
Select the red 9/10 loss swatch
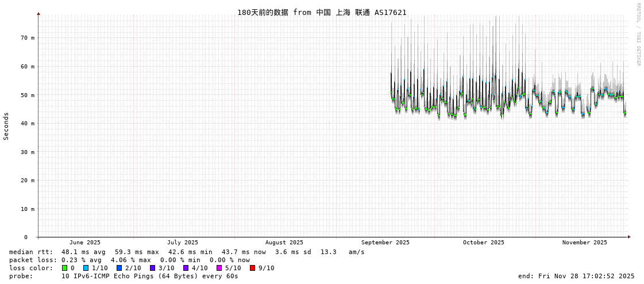[x=252, y=268]
